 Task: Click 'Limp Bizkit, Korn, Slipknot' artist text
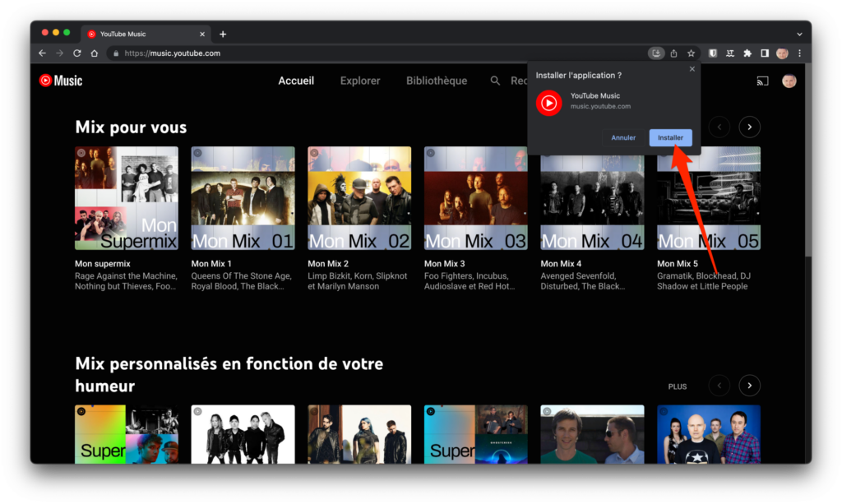357,276
